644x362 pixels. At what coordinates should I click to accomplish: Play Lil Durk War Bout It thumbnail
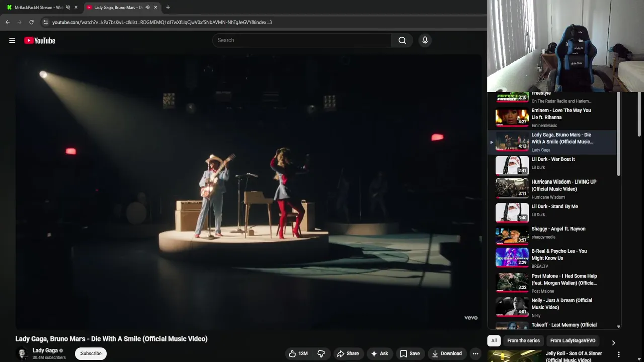(x=512, y=165)
